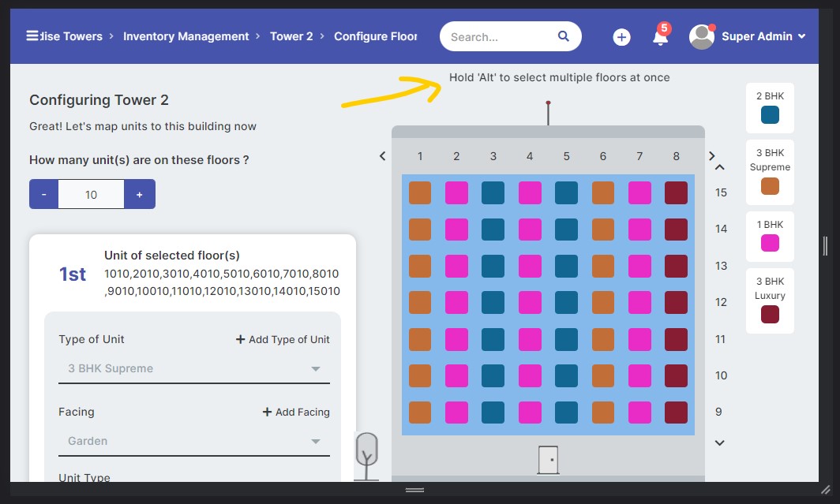840x504 pixels.
Task: Select the floor 10 column 7 pink unit
Action: point(639,375)
